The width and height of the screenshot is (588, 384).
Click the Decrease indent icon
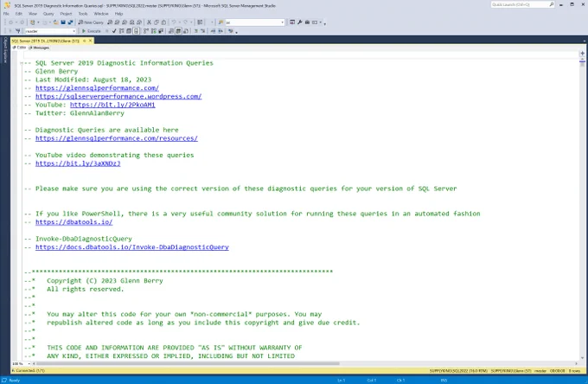213,31
